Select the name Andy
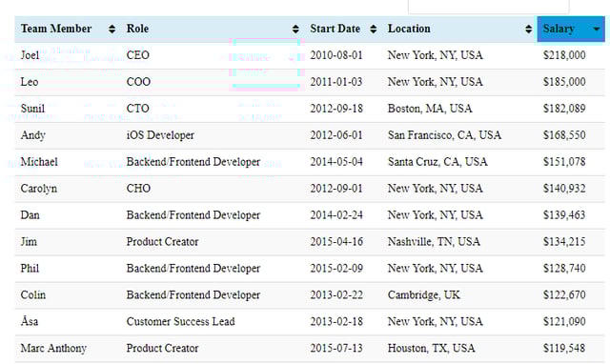Image resolution: width=610 pixels, height=364 pixels. point(33,135)
